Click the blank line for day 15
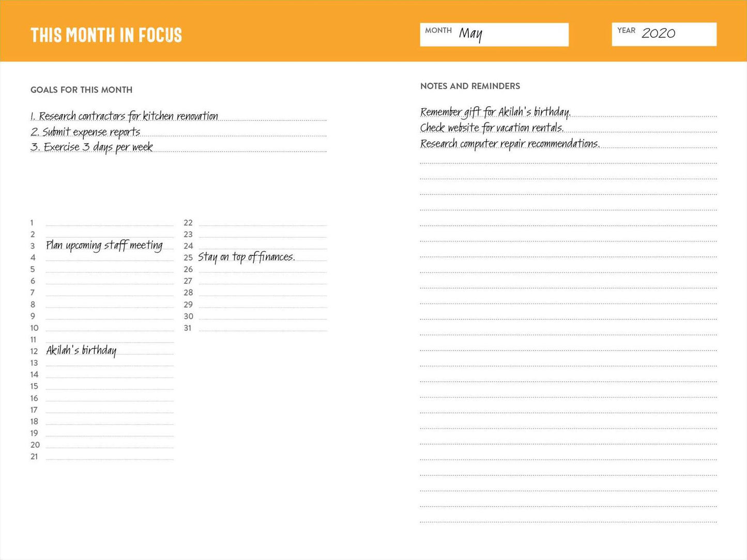747x560 pixels. (110, 386)
